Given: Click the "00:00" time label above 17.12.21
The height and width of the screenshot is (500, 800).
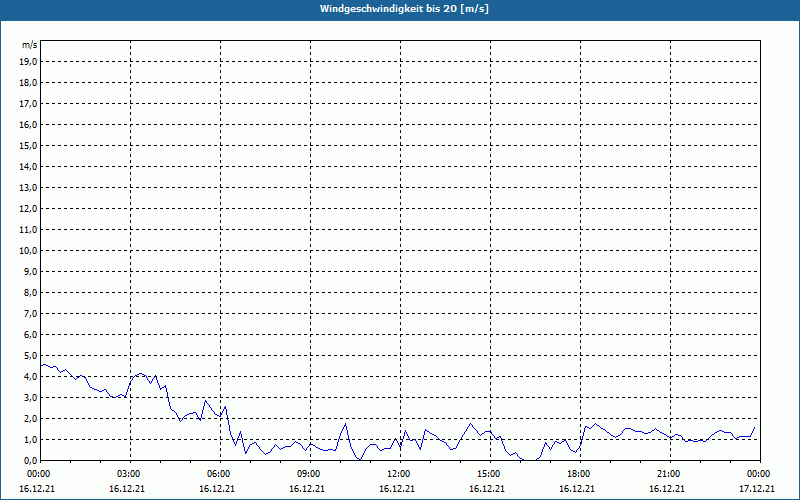Looking at the screenshot, I should 759,474.
